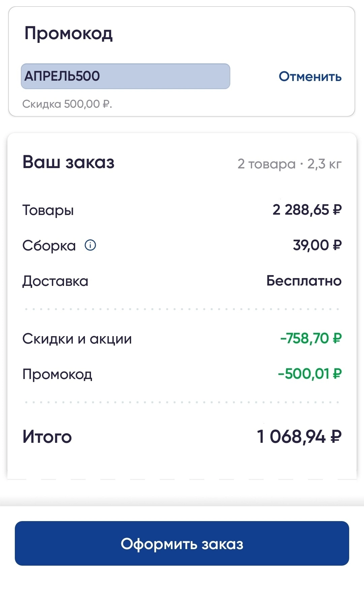
Task: Select the 39,00 ₽ assembly fee
Action: click(x=317, y=245)
